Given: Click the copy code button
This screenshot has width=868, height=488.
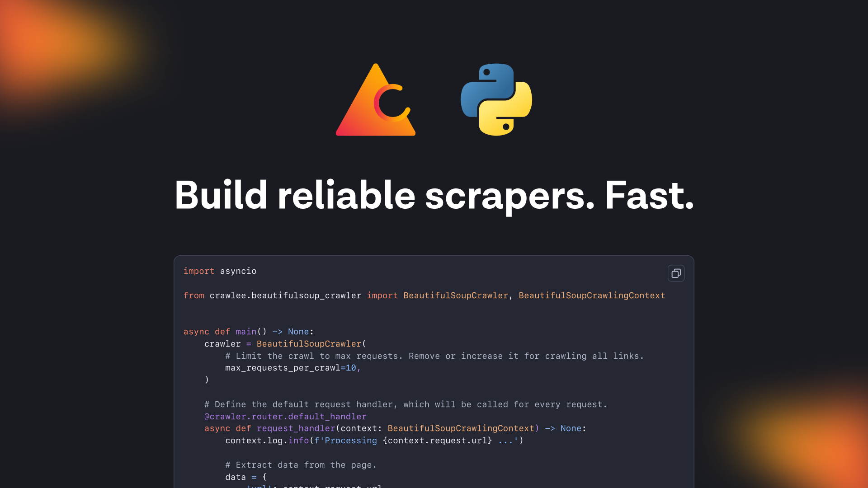Looking at the screenshot, I should pyautogui.click(x=676, y=273).
